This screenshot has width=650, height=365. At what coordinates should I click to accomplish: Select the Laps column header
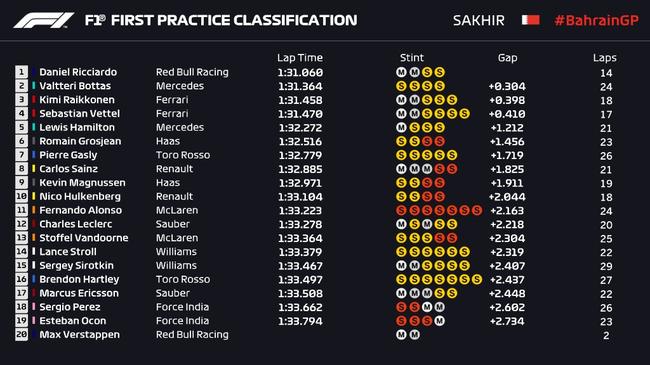[x=604, y=58]
